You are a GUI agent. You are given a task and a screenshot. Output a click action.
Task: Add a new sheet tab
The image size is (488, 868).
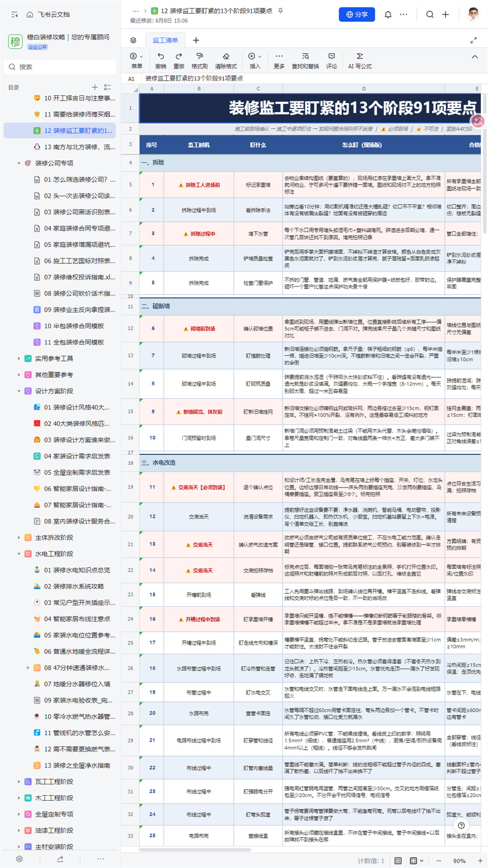(196, 40)
